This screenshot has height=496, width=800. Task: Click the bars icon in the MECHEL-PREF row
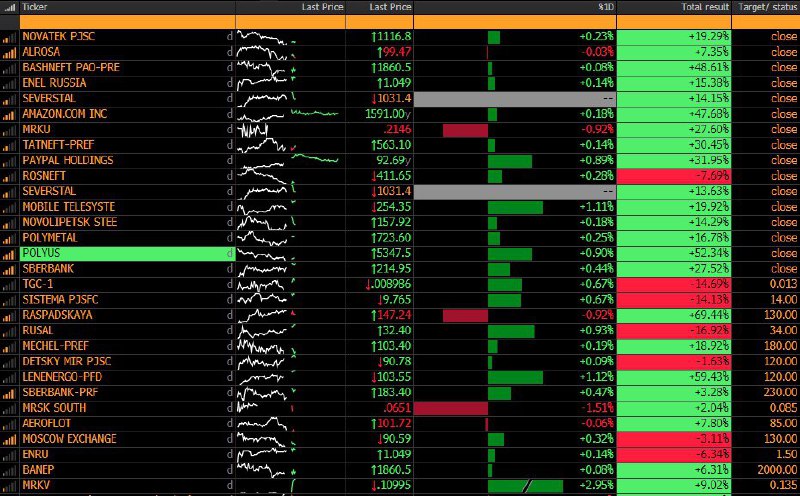(9, 347)
